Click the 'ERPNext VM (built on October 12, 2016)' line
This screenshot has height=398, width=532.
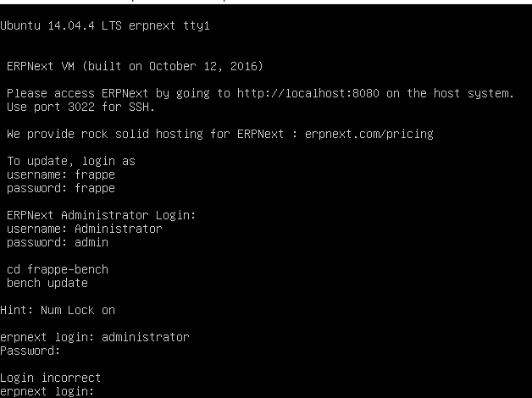click(135, 66)
